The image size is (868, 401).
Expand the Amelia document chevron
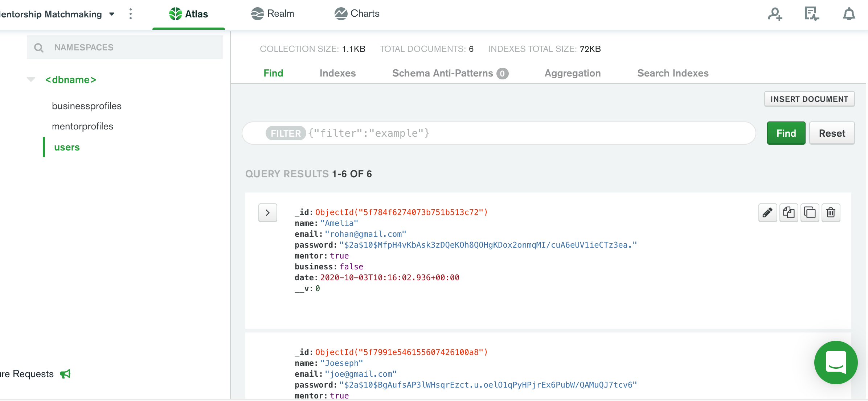tap(267, 213)
